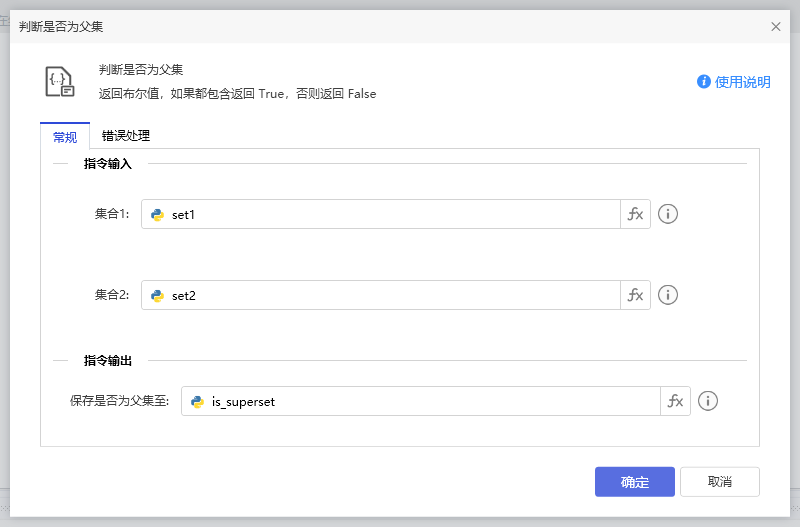The width and height of the screenshot is (800, 527).
Task: Click the fx button for 集合2 field
Action: (x=635, y=295)
